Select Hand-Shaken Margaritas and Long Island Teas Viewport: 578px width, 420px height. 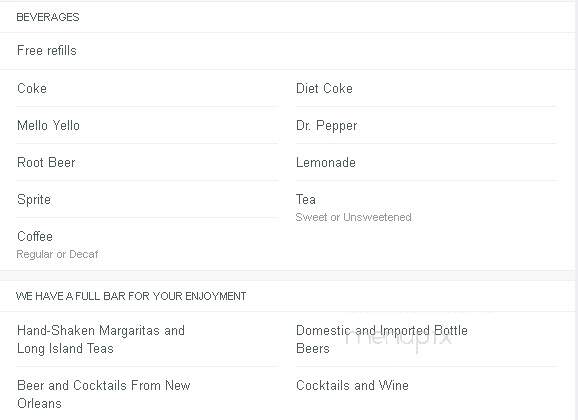click(x=101, y=339)
